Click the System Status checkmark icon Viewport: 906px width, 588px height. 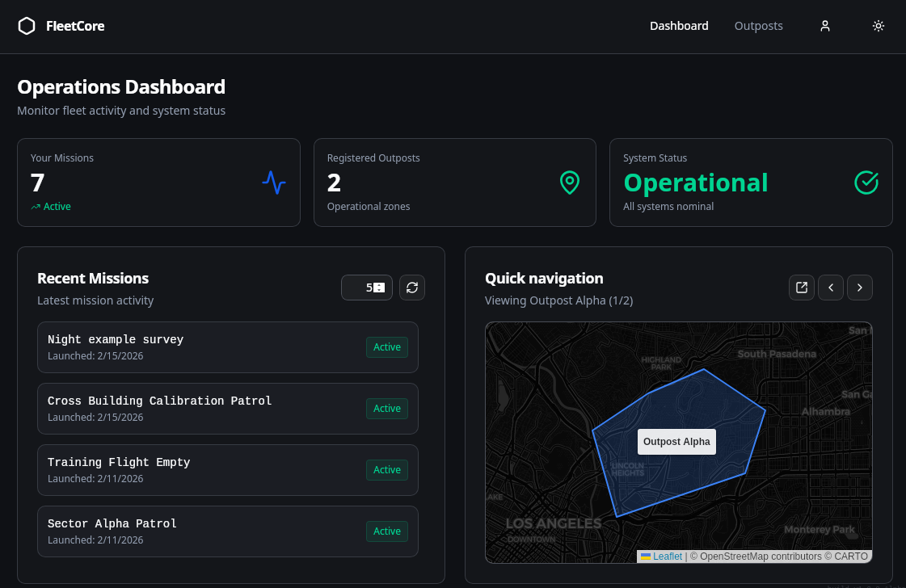point(866,183)
